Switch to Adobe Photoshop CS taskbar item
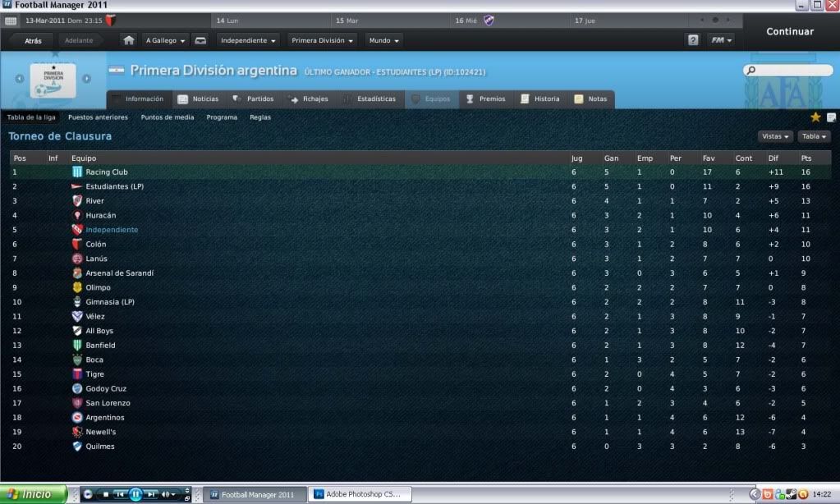Image resolution: width=840 pixels, height=504 pixels. pos(360,494)
